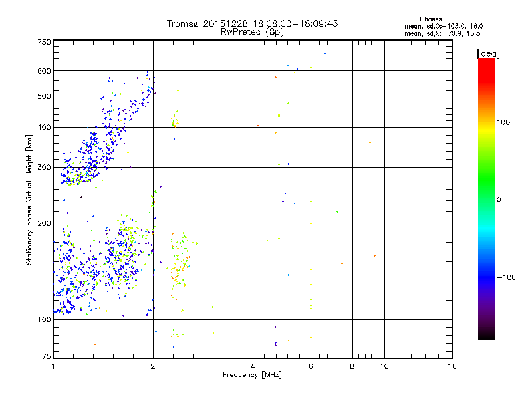
Task: Click the colorbar '-100' tick label
Action: point(506,277)
